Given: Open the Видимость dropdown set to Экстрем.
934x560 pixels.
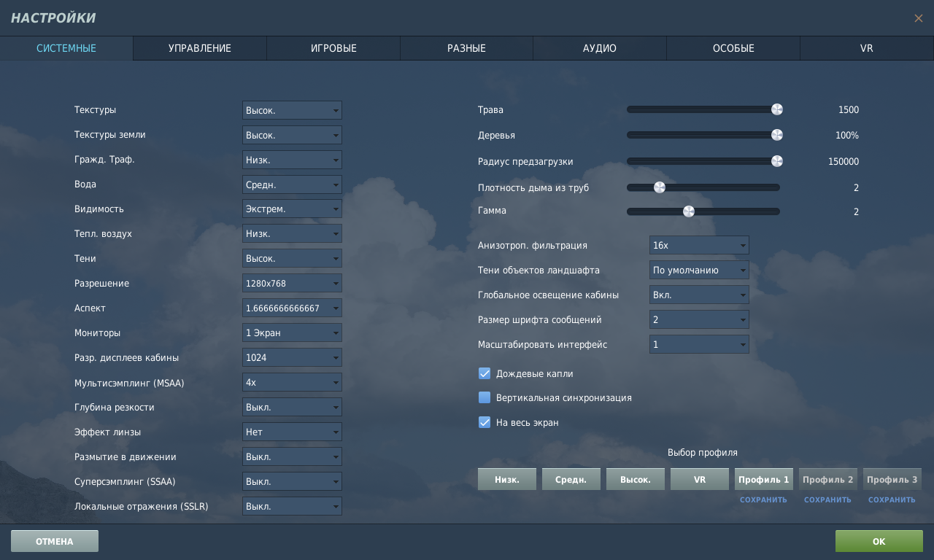Looking at the screenshot, I should (x=292, y=209).
